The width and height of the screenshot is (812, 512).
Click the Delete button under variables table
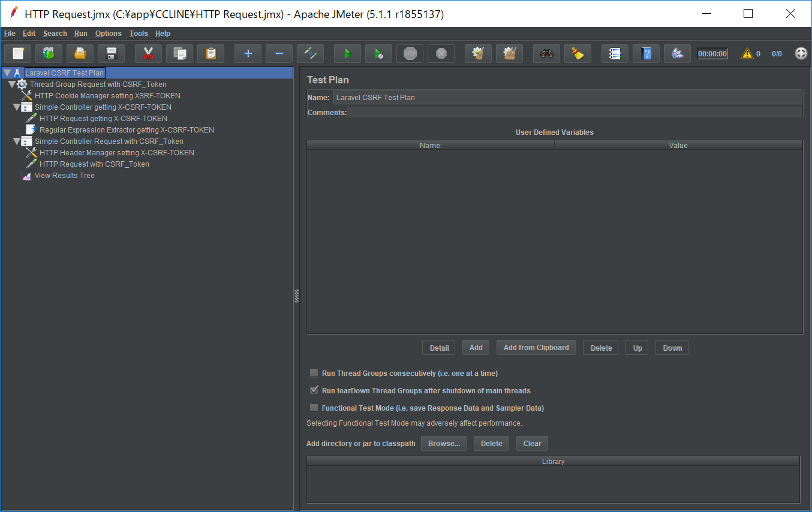[601, 348]
